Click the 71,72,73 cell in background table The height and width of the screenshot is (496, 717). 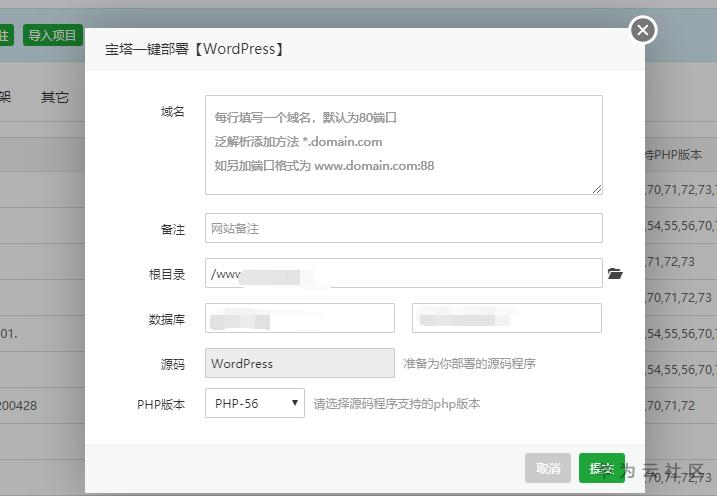point(670,261)
